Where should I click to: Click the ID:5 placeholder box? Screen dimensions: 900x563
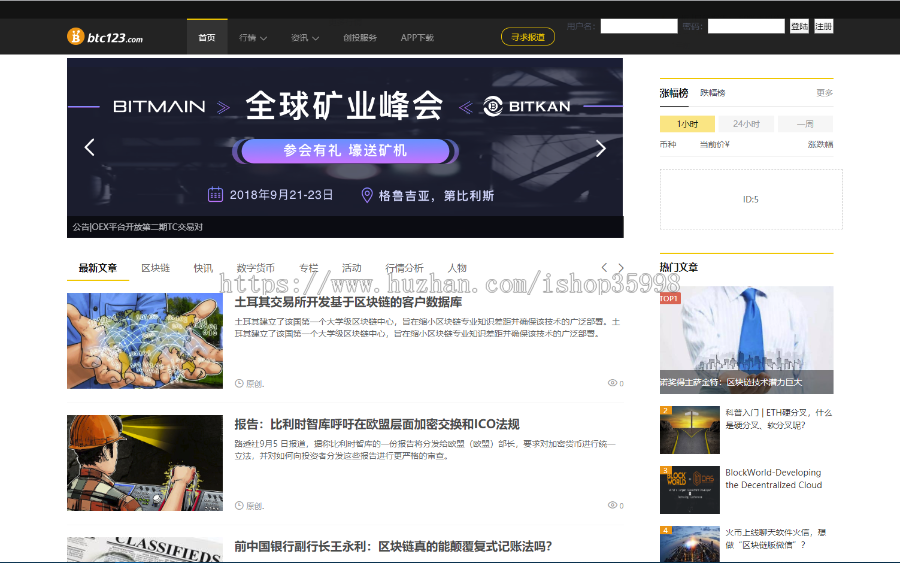[751, 200]
